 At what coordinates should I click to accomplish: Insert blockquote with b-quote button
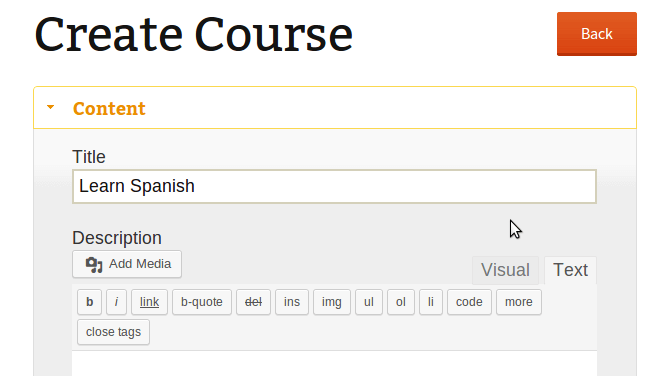click(x=202, y=302)
